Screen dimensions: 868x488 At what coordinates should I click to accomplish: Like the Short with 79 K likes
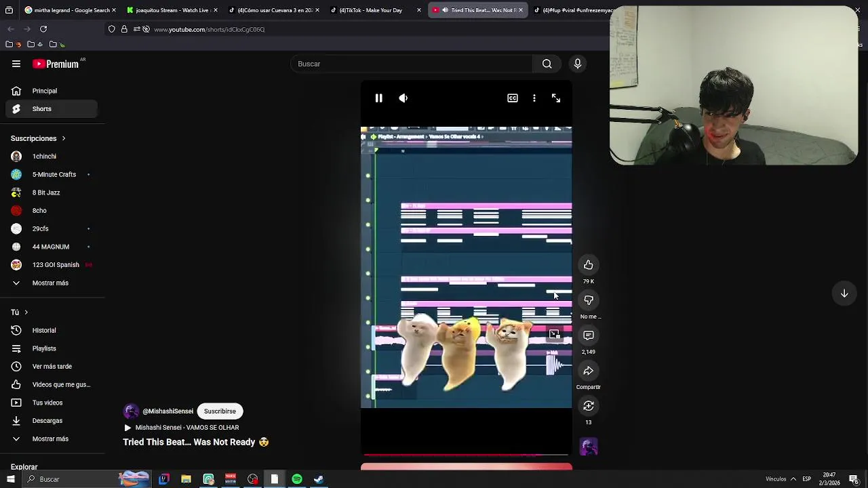(x=589, y=265)
